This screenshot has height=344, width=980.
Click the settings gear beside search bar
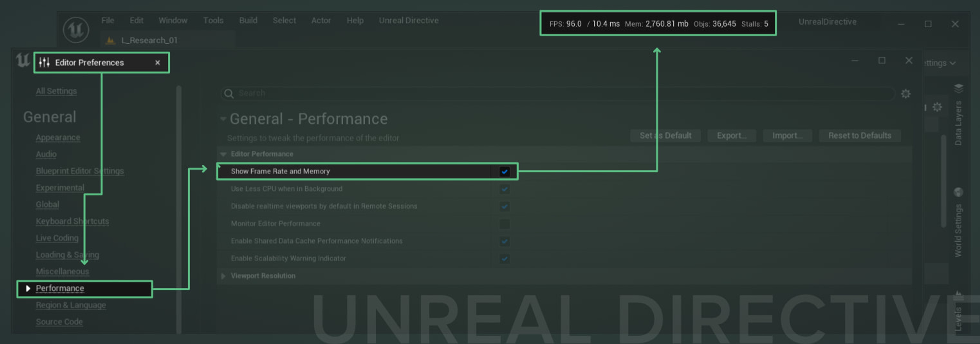click(905, 94)
